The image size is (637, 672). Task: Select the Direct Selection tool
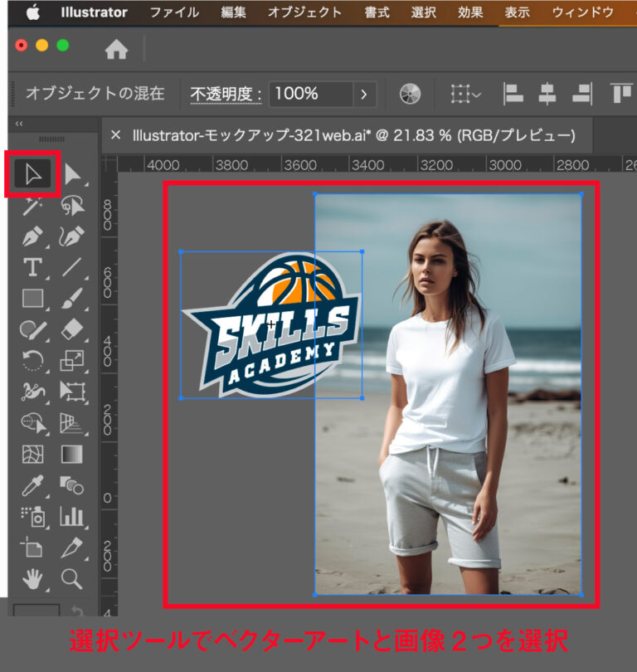[73, 174]
